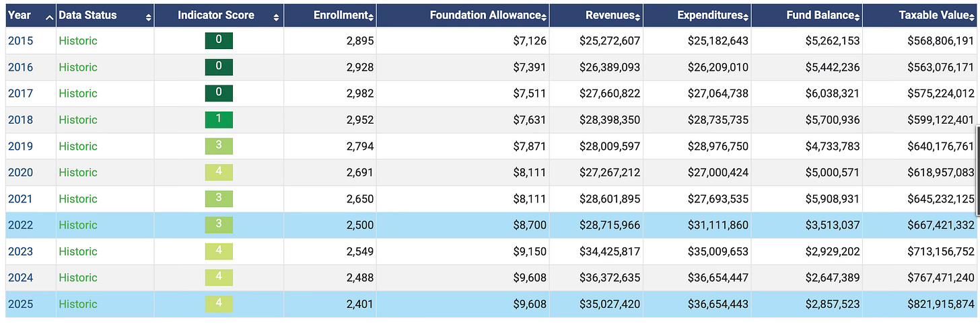Click foundation allowance $9,150
Image resolution: width=980 pixels, height=324 pixels.
pyautogui.click(x=530, y=251)
